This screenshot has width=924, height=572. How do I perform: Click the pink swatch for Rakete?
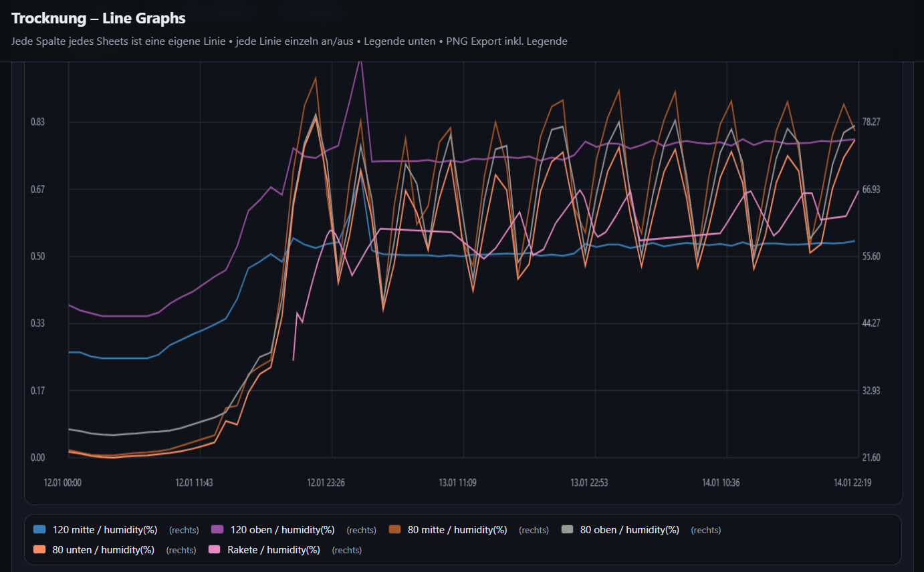(215, 550)
